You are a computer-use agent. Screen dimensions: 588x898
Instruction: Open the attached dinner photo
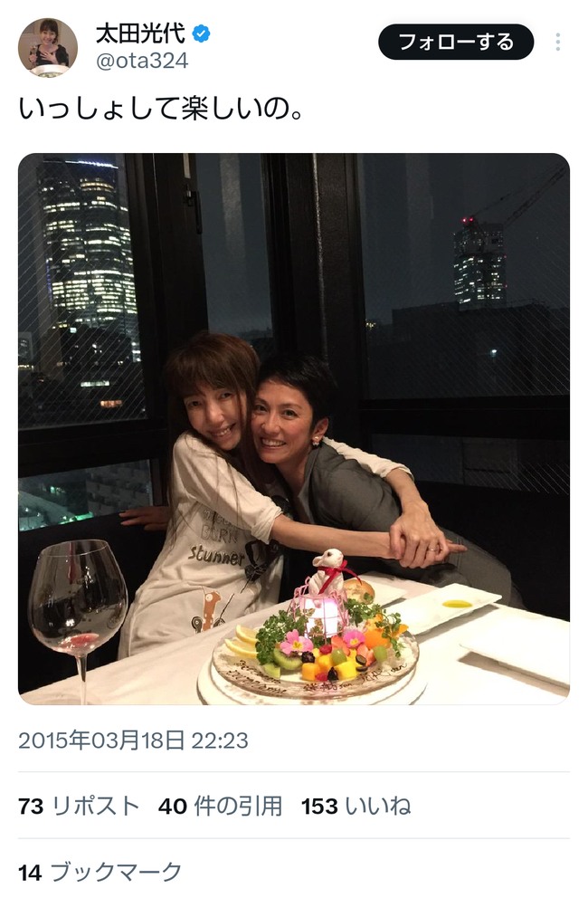[294, 428]
